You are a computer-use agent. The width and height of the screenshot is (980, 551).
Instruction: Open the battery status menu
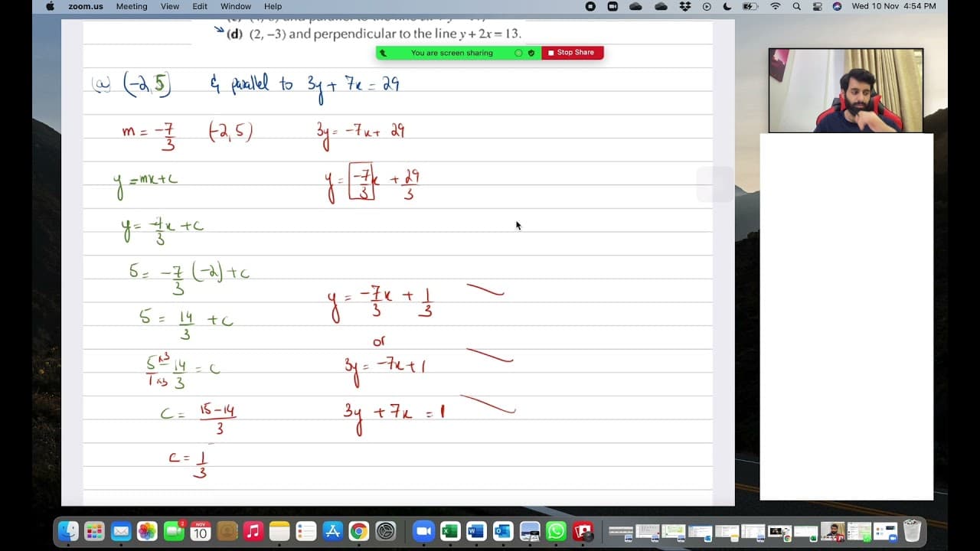[x=750, y=6]
